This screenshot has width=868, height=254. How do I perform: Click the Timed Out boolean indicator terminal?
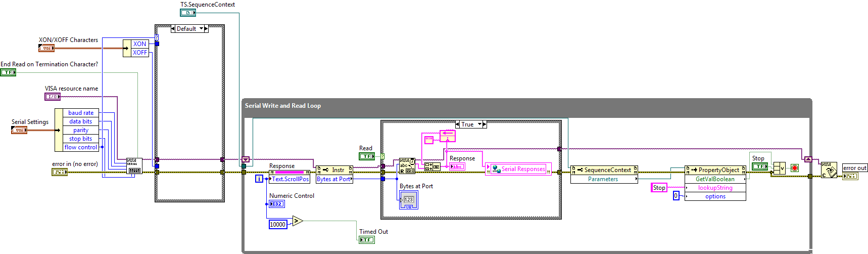(x=367, y=240)
